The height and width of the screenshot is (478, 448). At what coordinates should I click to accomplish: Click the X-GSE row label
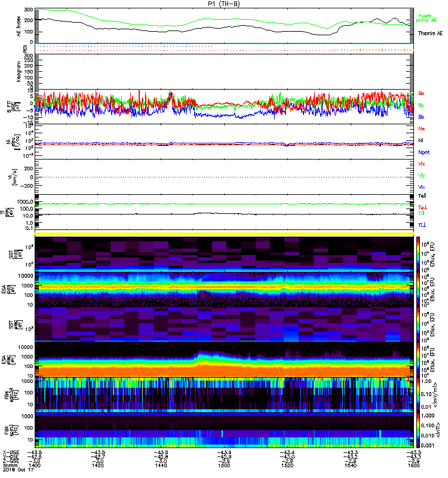pyautogui.click(x=11, y=453)
